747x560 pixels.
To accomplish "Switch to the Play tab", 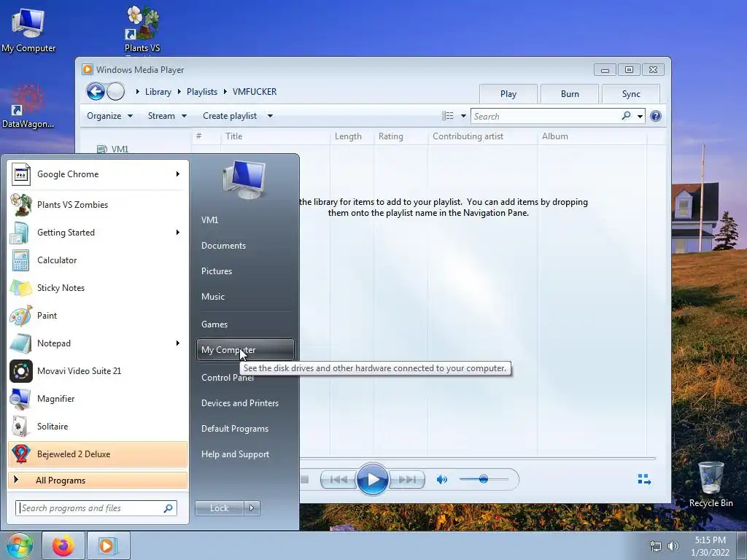I will (x=508, y=94).
